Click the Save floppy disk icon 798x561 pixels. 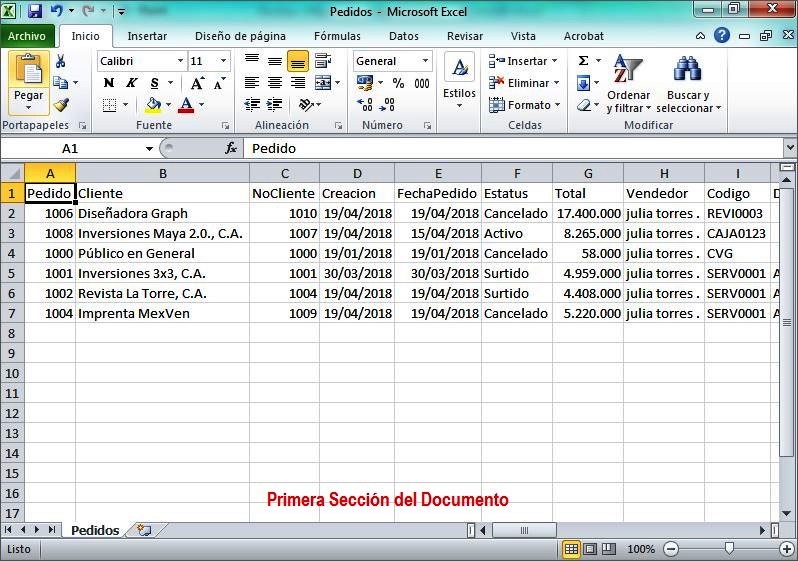35,10
